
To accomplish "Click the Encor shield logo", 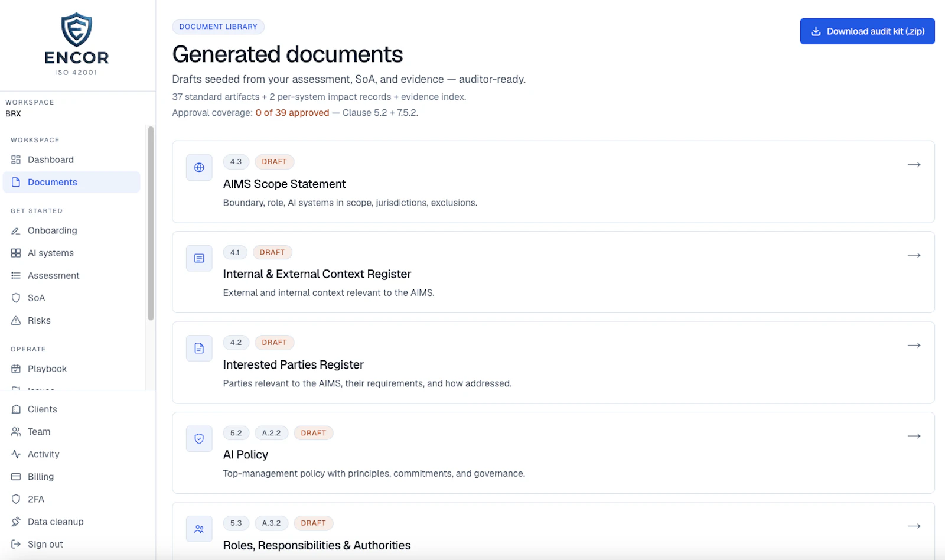I will [x=77, y=30].
